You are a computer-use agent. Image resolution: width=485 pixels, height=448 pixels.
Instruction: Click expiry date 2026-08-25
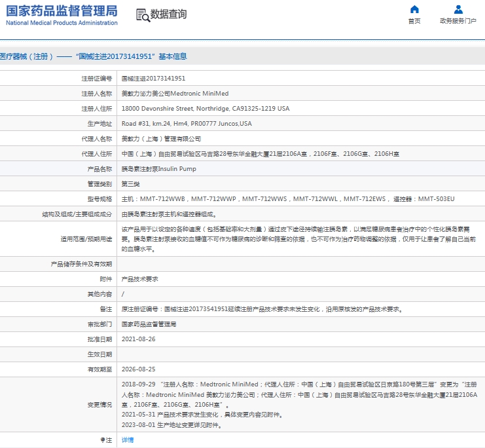(138, 369)
